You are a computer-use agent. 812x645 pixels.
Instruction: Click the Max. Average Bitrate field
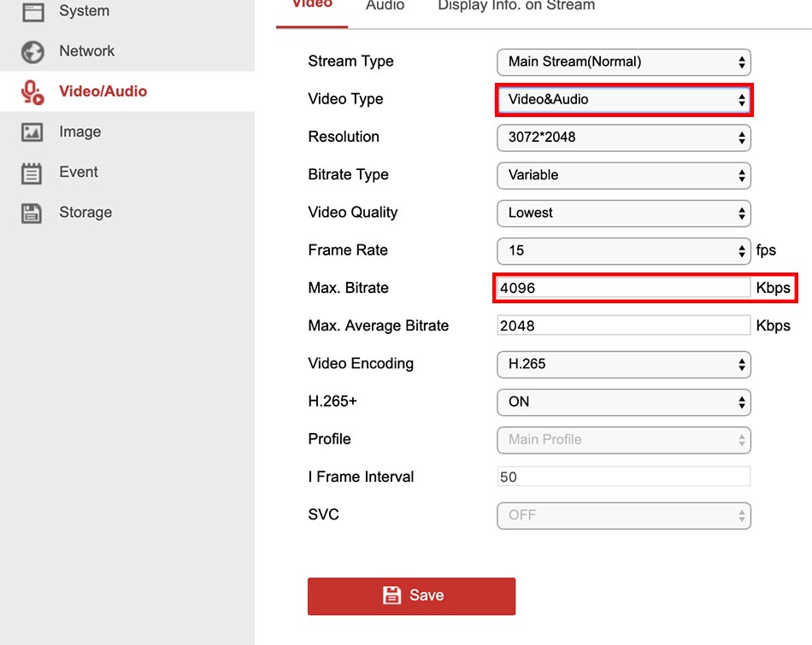click(x=623, y=325)
